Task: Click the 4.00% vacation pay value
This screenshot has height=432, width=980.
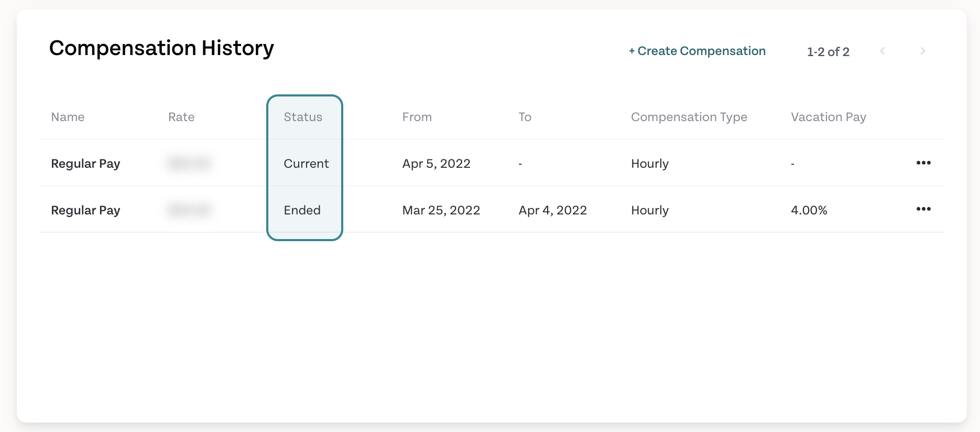Action: [809, 210]
